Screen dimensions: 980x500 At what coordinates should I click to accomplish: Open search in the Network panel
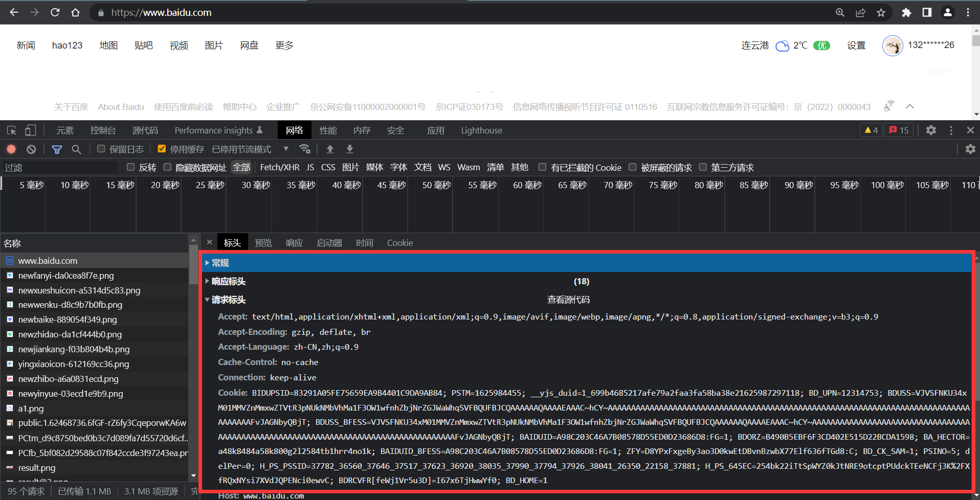76,149
